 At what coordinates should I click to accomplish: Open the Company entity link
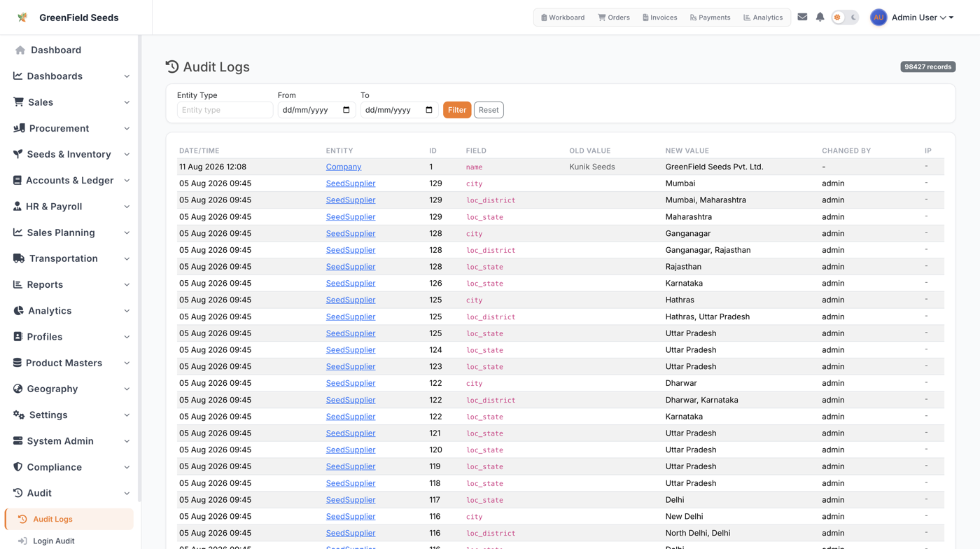pyautogui.click(x=344, y=167)
